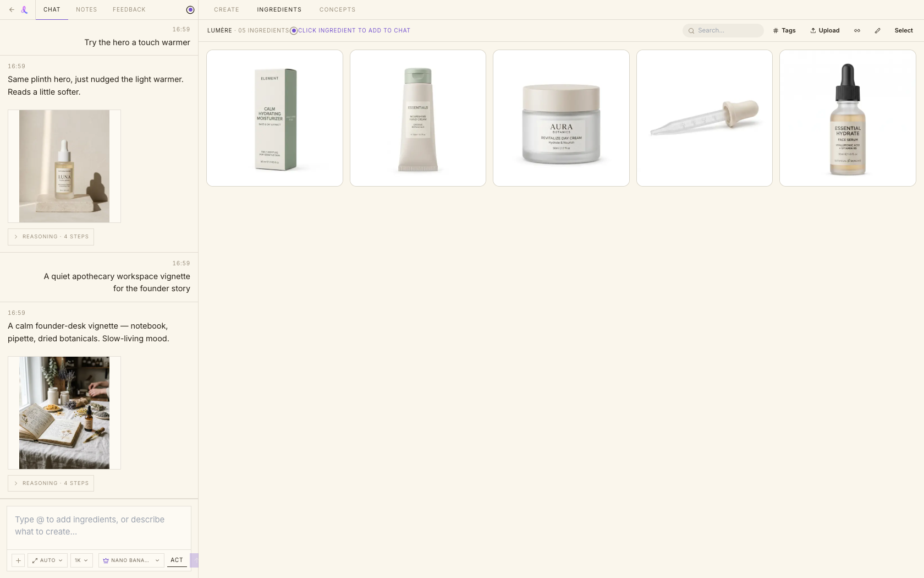Screen dimensions: 924x578
Task: Open the Nano Bana model dropdown
Action: [x=131, y=560]
